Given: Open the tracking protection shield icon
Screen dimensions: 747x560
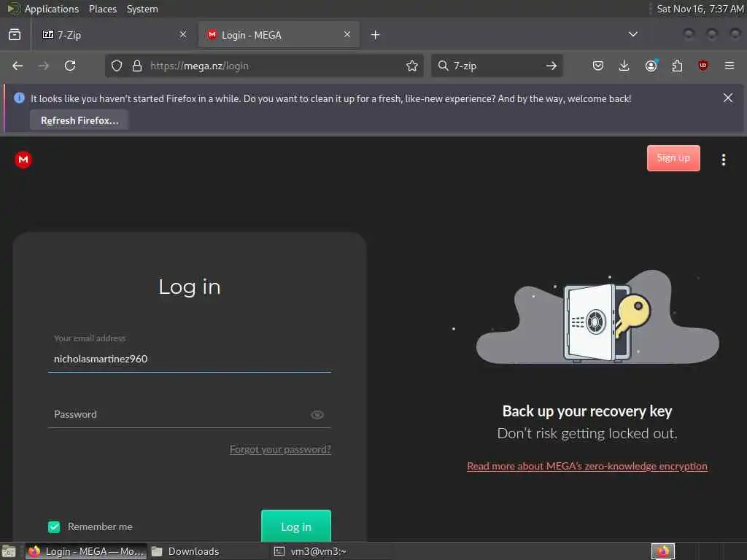Looking at the screenshot, I should [117, 66].
